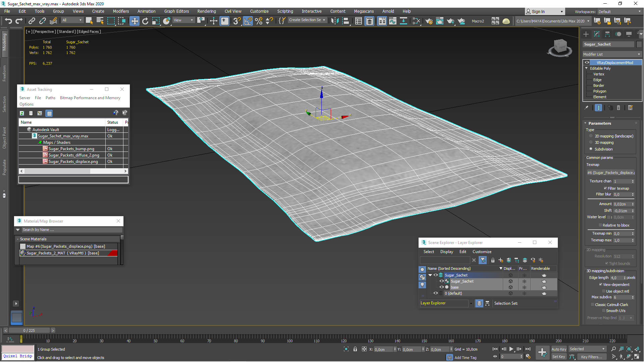Collapse the Editable Poly stack entry
644x362 pixels.
587,68
